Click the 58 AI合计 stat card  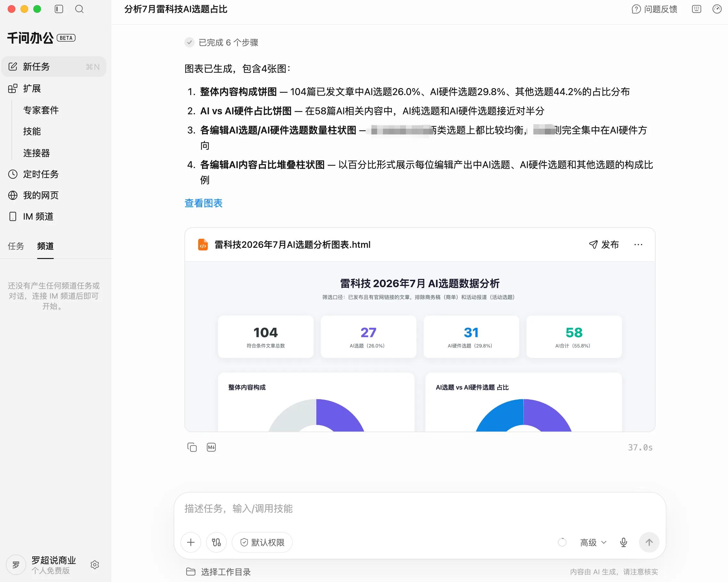click(x=574, y=337)
